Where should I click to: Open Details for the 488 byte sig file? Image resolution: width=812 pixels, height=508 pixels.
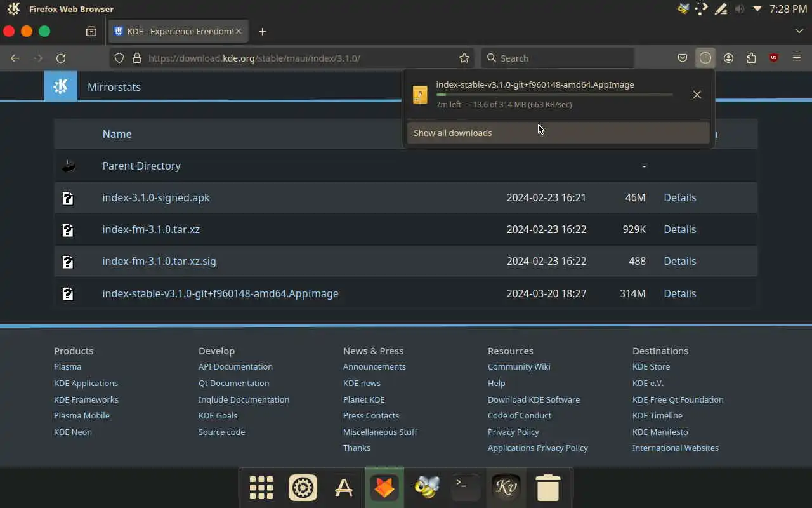tap(679, 261)
